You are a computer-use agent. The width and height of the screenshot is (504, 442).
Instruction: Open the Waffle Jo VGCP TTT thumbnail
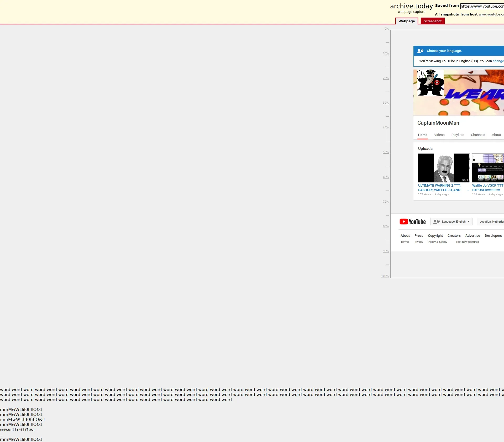click(x=488, y=168)
